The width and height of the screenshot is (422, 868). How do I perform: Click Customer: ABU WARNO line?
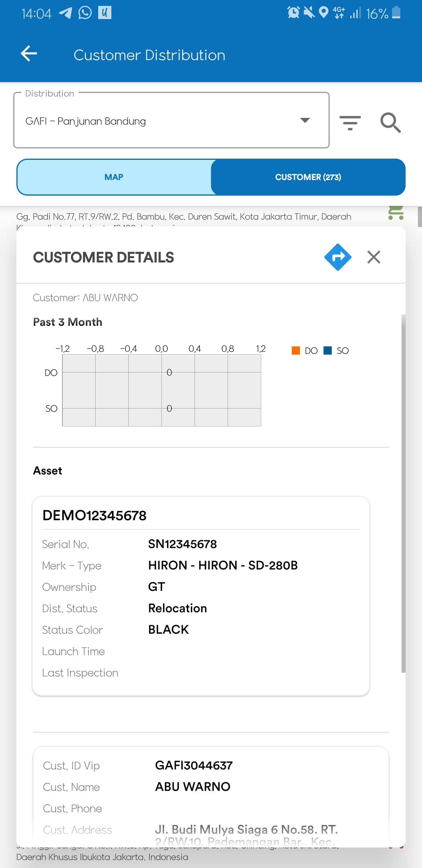[86, 298]
